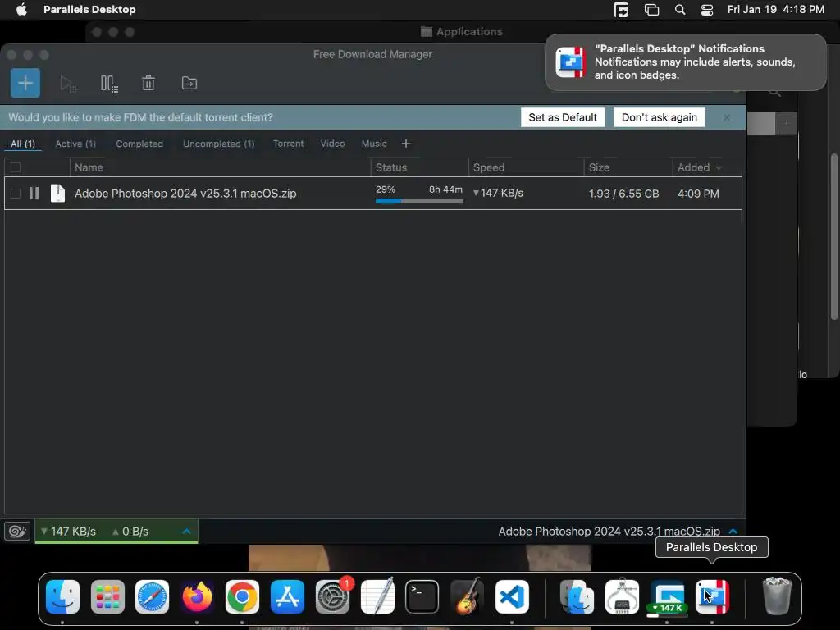840x630 pixels.
Task: Click the date and time in menu bar
Action: (776, 10)
